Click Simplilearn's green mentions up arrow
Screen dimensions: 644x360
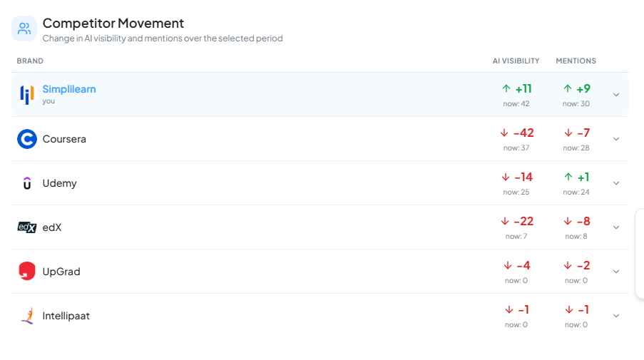tap(568, 88)
